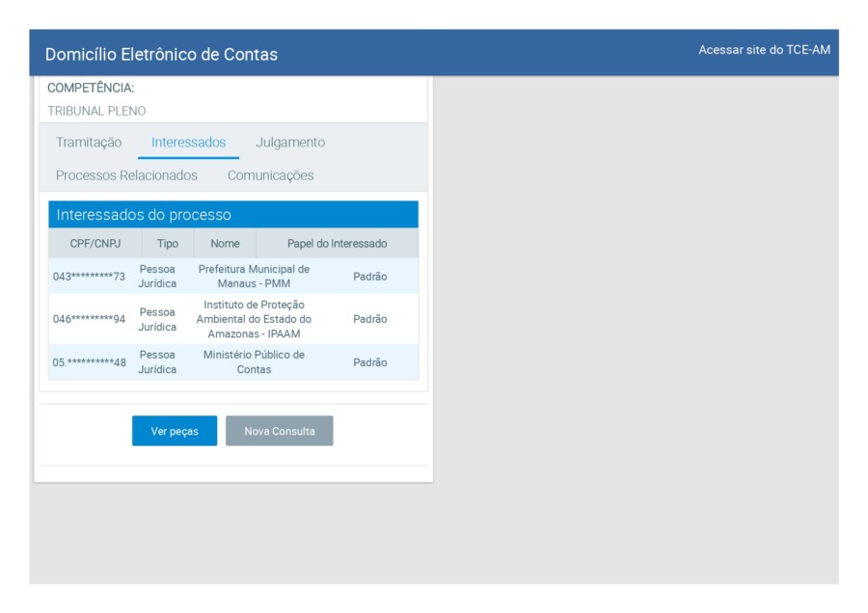The image size is (868, 613).
Task: Switch to the Julgamento tab
Action: pyautogui.click(x=290, y=143)
